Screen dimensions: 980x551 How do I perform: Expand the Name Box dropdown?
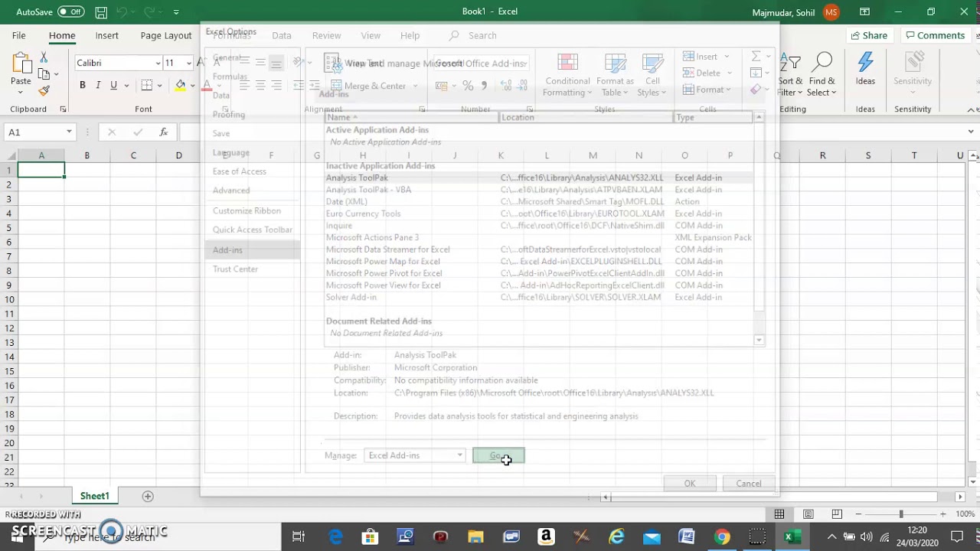point(69,132)
